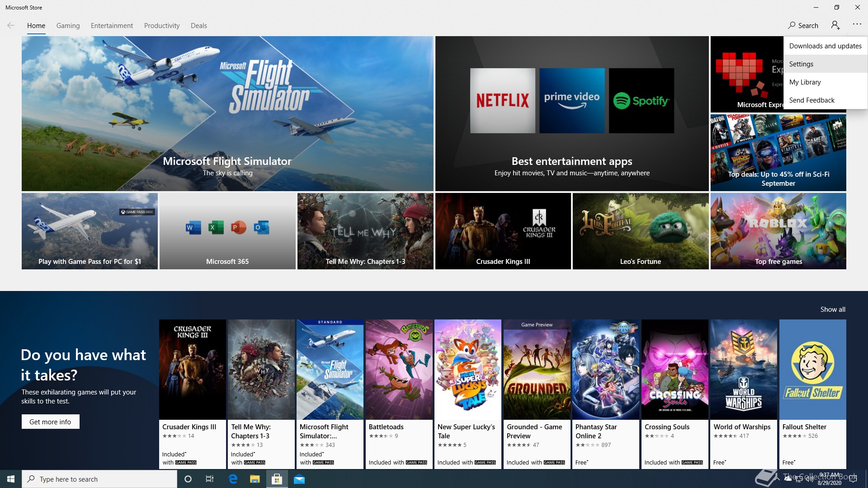The width and height of the screenshot is (868, 488).
Task: Select Settings from the dropdown menu
Action: tap(826, 64)
